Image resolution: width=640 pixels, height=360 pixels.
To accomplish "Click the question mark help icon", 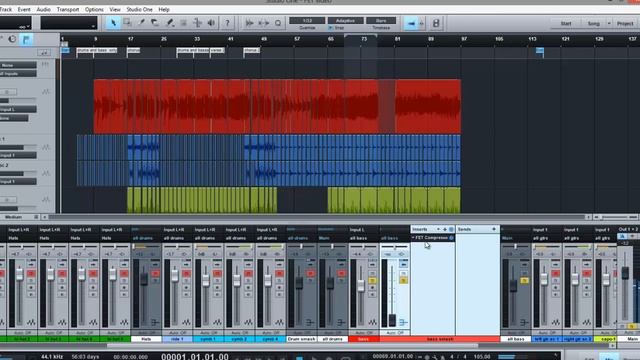I will tap(227, 23).
